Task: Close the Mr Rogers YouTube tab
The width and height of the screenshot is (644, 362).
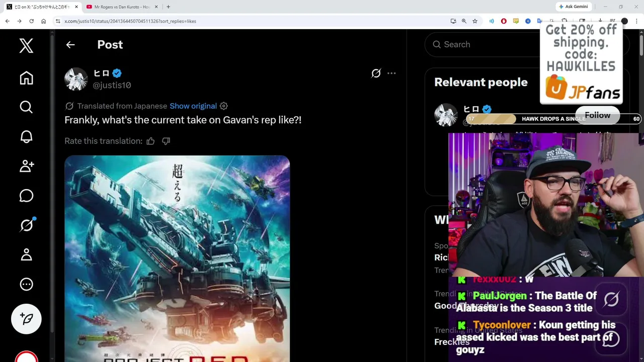Action: (156, 7)
